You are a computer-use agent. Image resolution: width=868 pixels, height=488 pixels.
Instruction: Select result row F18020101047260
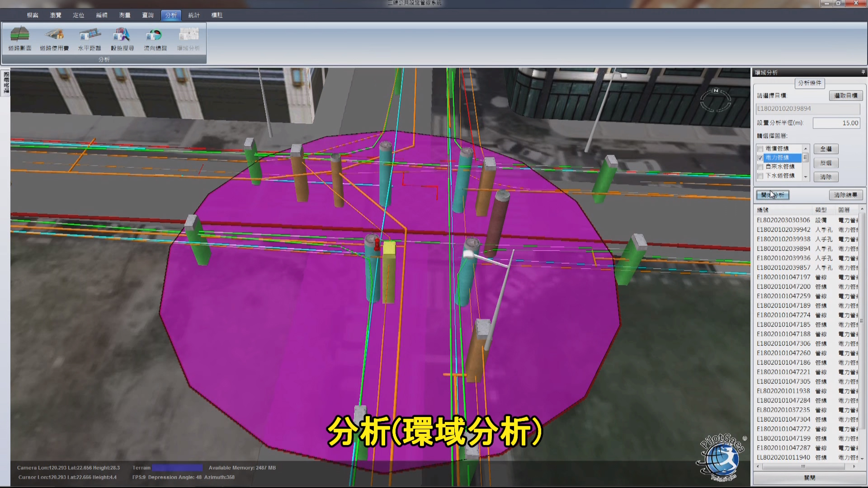pos(807,353)
